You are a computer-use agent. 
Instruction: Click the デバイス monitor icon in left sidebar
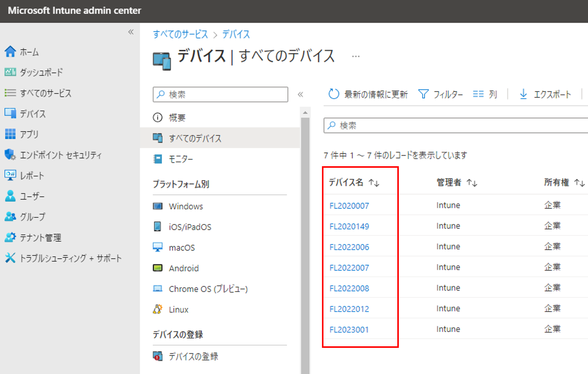(x=10, y=113)
